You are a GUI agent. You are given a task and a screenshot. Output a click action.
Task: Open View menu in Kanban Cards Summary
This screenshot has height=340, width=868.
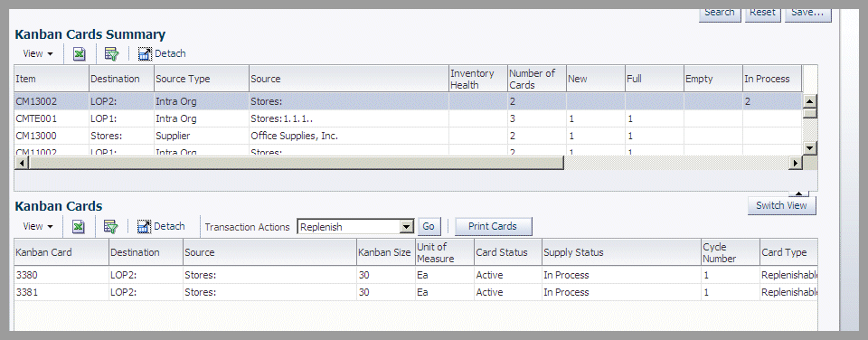pos(38,53)
